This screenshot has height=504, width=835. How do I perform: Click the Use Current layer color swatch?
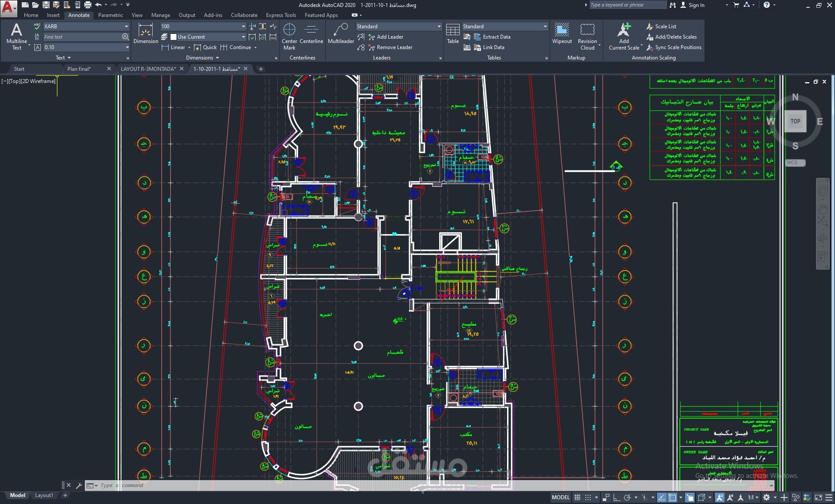point(174,37)
